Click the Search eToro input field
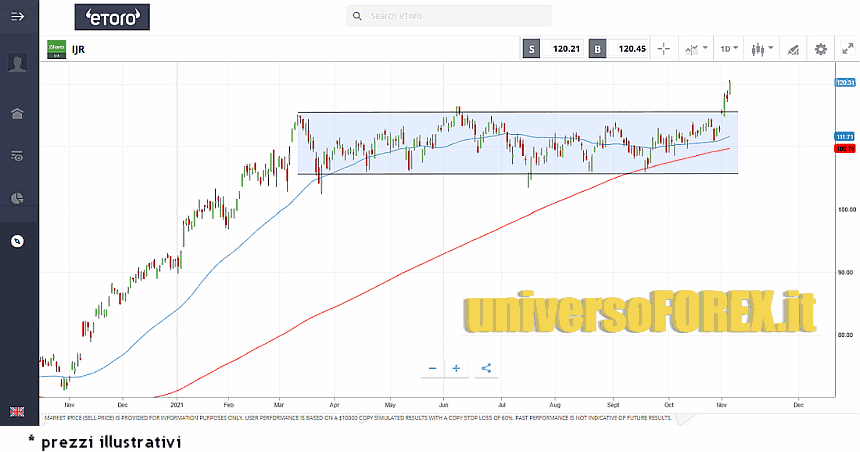860x452 pixels. click(450, 16)
